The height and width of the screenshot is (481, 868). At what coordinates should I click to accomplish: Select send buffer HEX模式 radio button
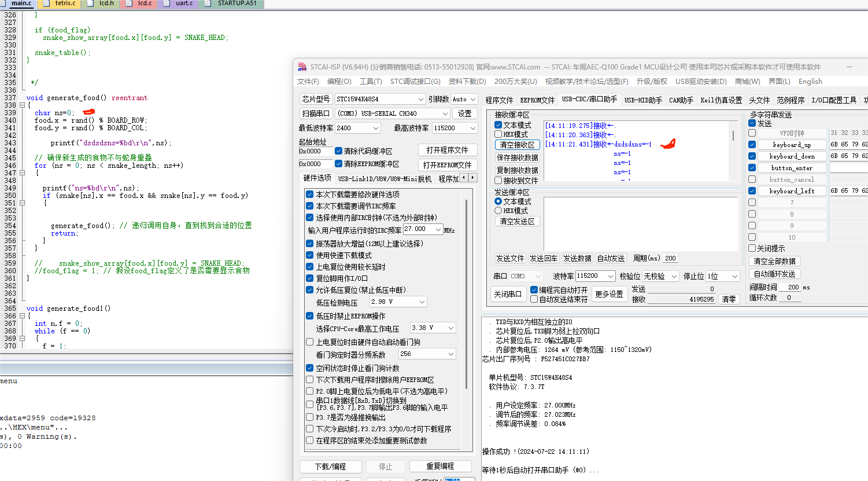coord(498,211)
